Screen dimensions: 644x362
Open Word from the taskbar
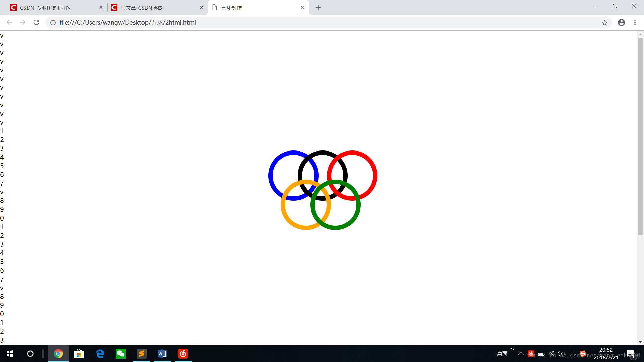click(162, 354)
